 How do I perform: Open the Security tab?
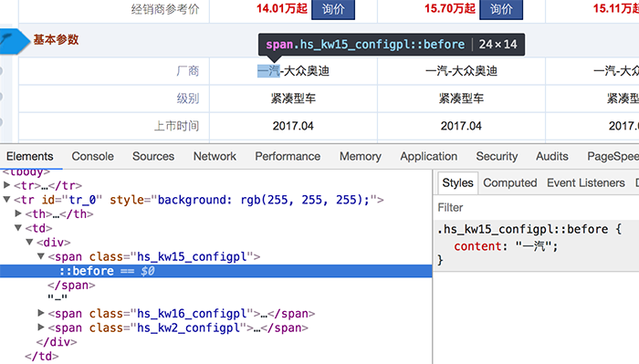point(497,156)
